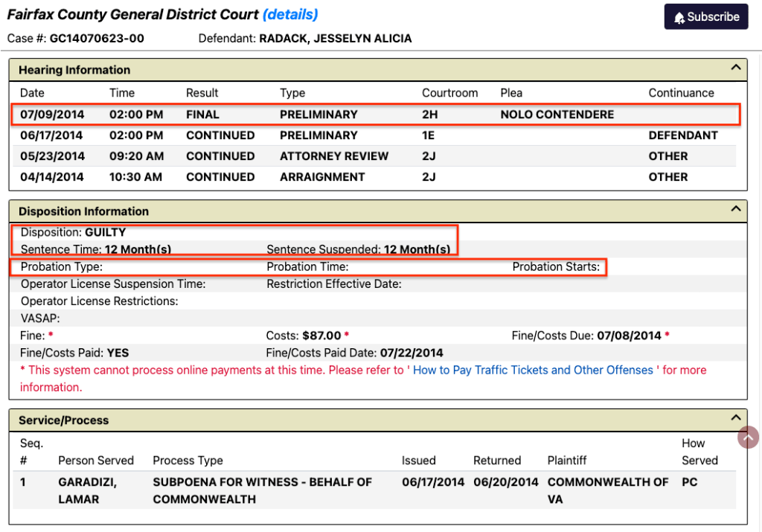Click person served GARADIZI, LAMAR

88,490
